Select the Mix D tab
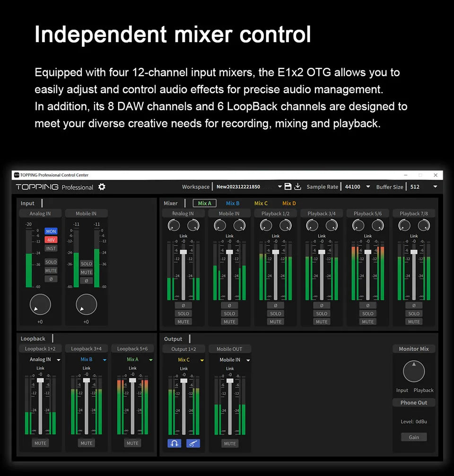The image size is (454, 476). point(289,203)
